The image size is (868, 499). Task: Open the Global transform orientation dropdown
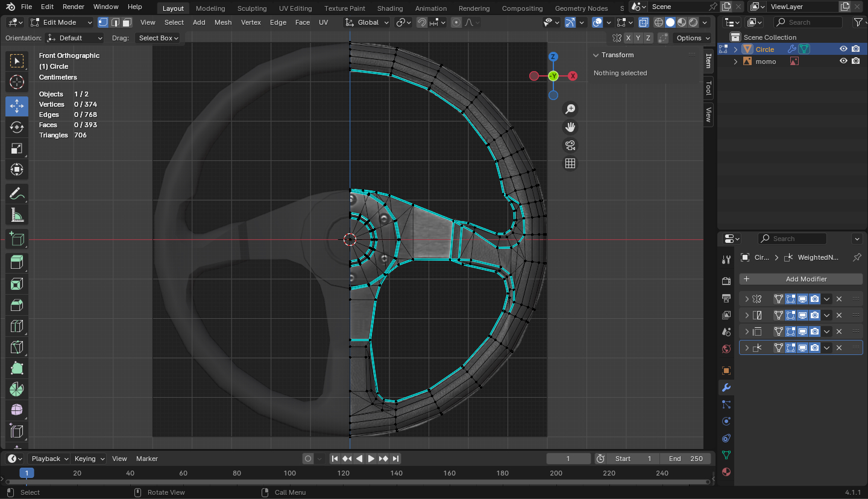tap(367, 22)
